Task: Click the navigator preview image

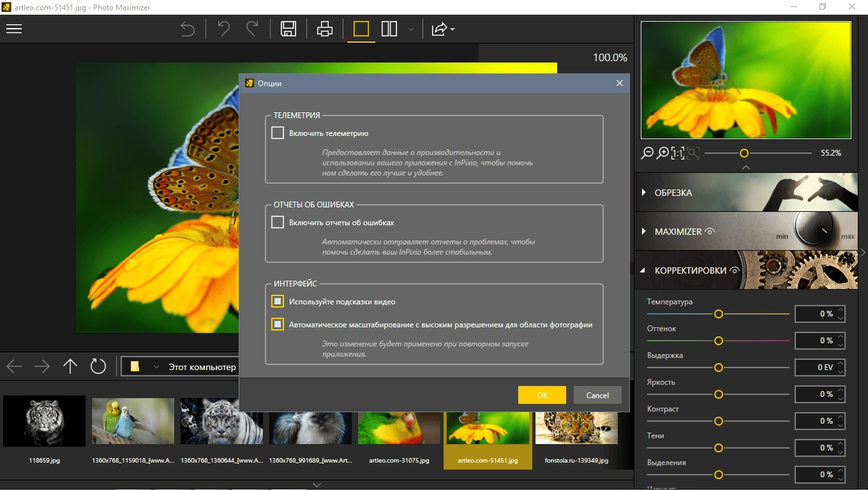Action: (x=746, y=80)
